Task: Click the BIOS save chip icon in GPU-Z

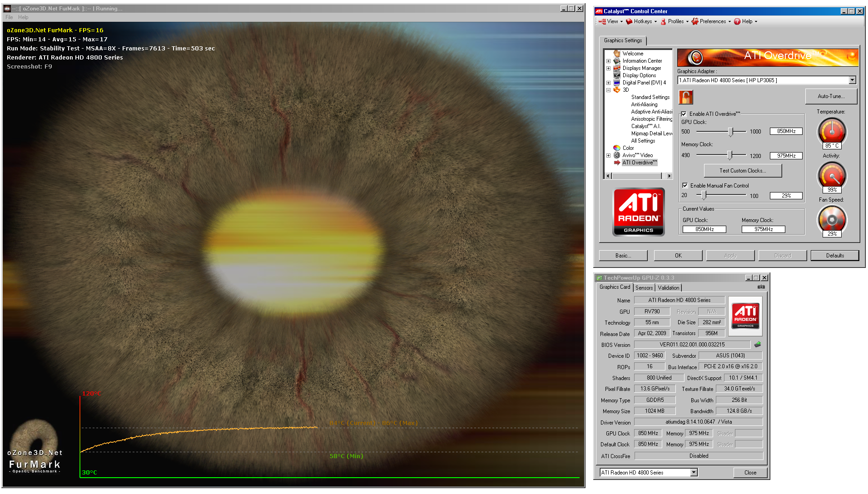Action: (758, 345)
